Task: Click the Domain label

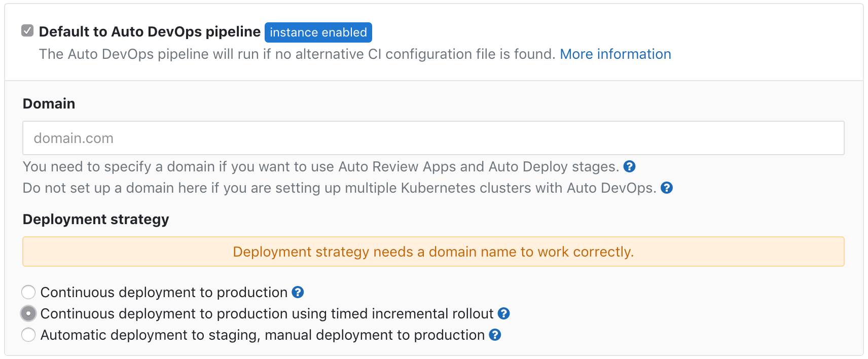Action: click(49, 103)
